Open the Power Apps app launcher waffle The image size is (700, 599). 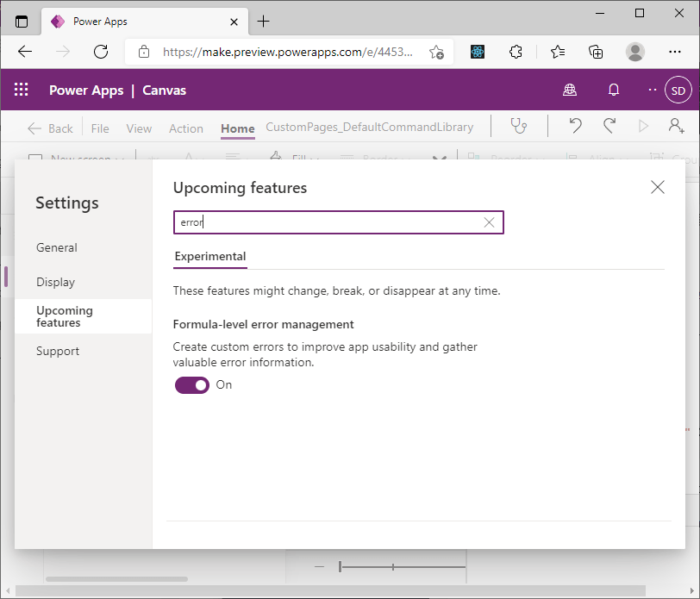coord(21,90)
